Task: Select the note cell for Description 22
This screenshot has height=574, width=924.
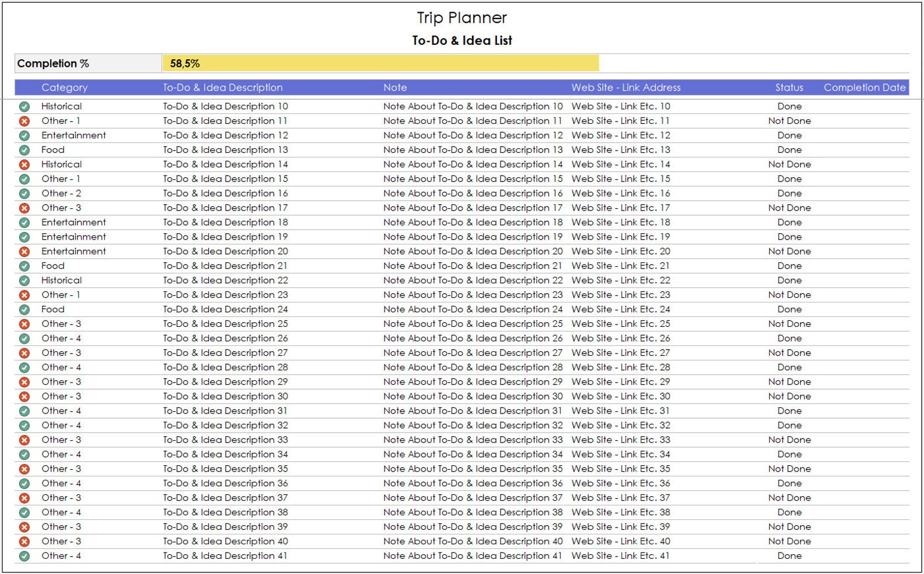Action: pyautogui.click(x=473, y=280)
